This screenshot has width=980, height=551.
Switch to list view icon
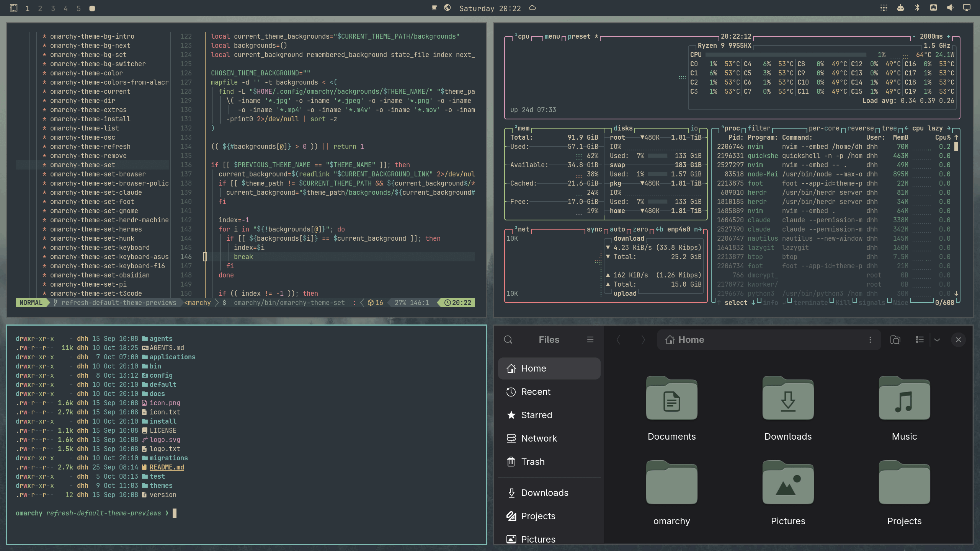coord(920,340)
